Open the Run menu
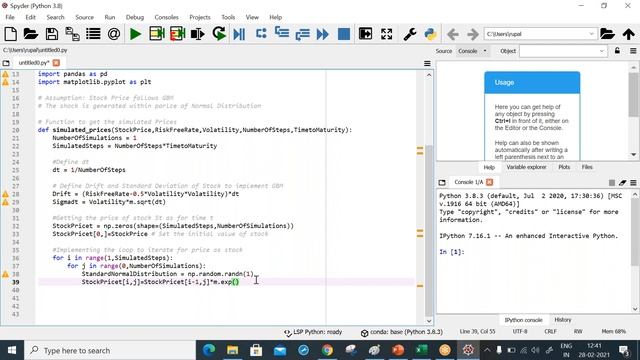Image resolution: width=640 pixels, height=360 pixels. (110, 17)
